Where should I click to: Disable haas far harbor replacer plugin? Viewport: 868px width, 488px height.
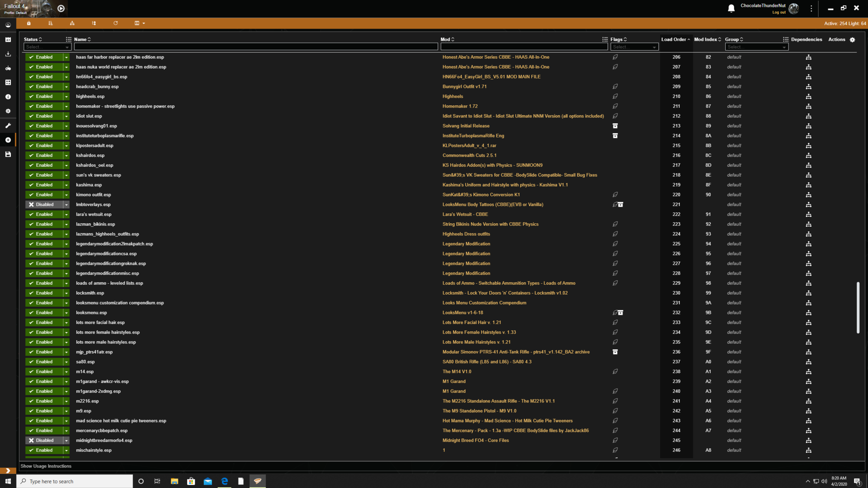(x=44, y=57)
